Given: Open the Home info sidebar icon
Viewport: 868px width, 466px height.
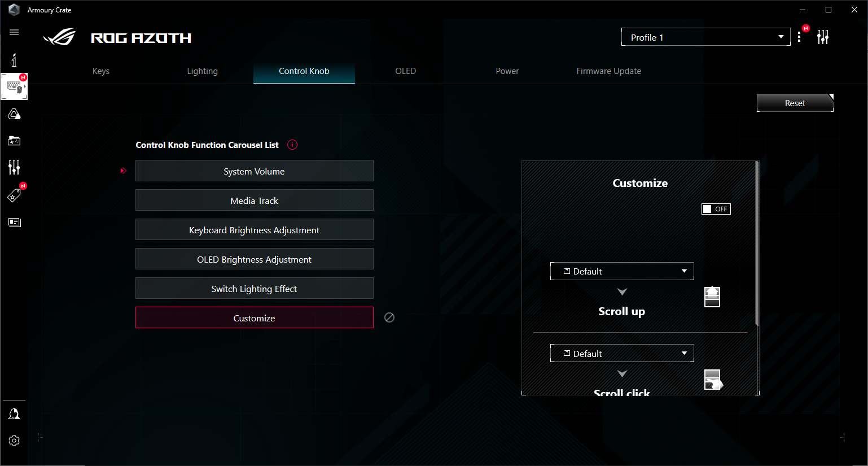Looking at the screenshot, I should pyautogui.click(x=14, y=60).
